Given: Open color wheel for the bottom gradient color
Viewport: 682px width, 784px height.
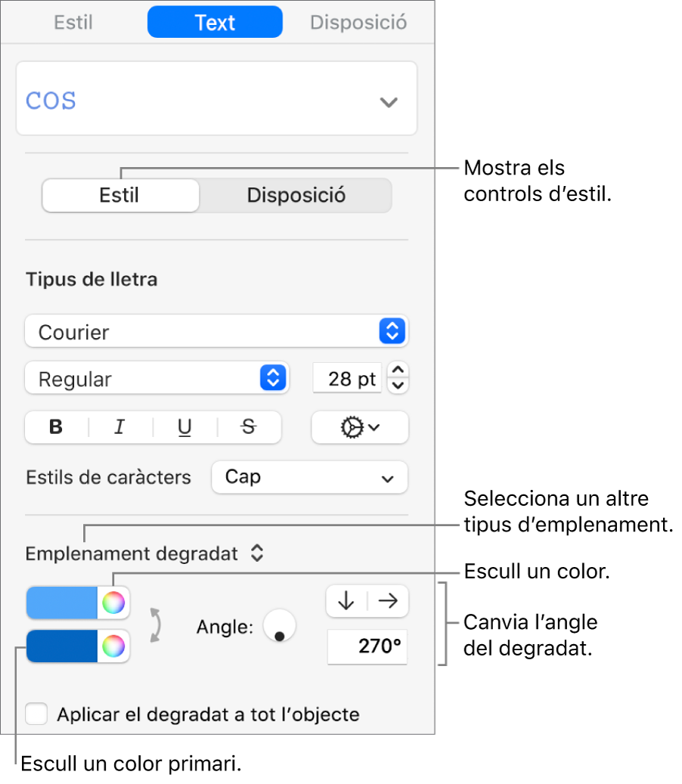Looking at the screenshot, I should click(x=113, y=646).
